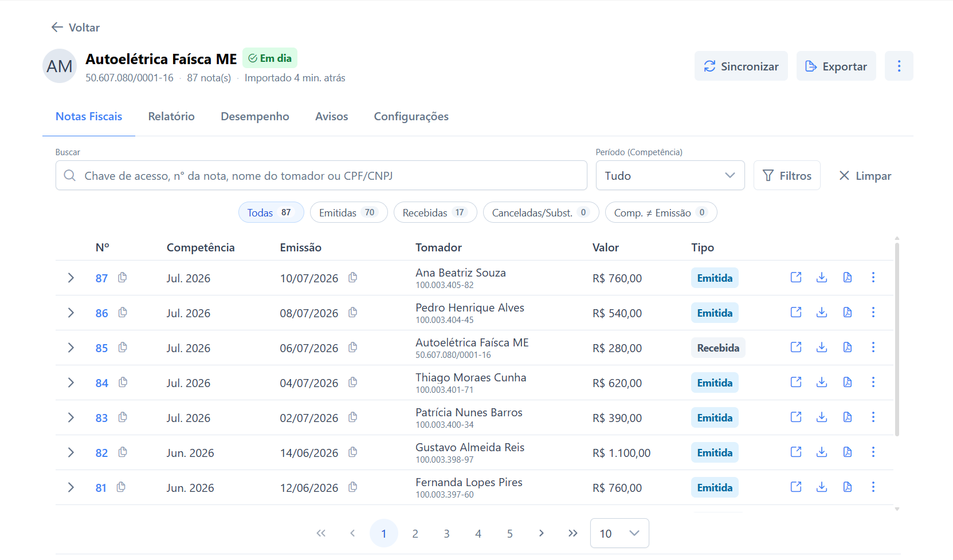This screenshot has width=953, height=560.
Task: Open nota 86 in new window
Action: pos(796,313)
